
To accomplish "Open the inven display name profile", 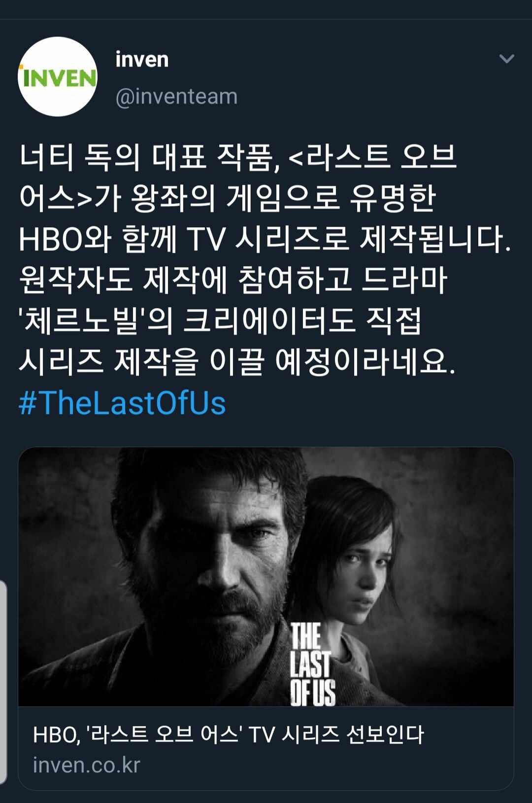I will point(142,60).
